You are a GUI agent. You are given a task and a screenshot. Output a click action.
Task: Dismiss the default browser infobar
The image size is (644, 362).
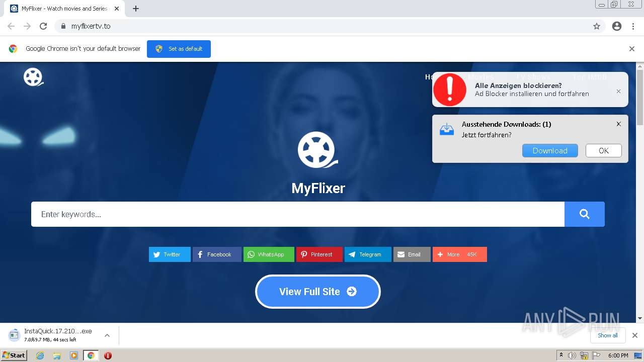pos(632,49)
